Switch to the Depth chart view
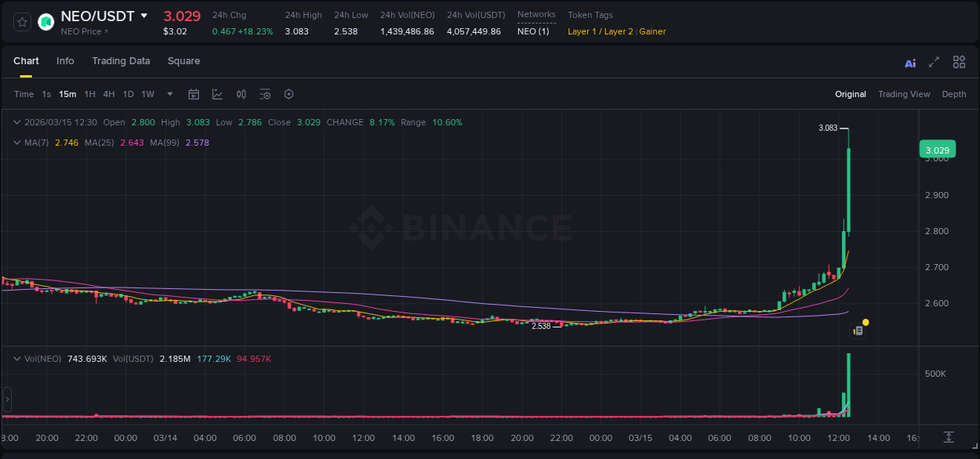Screen dimensions: 980x459 pos(953,94)
